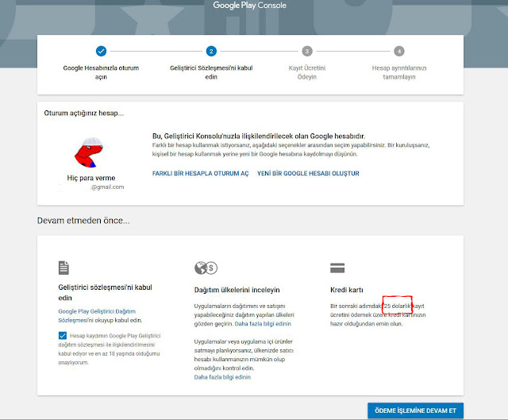Select 'Google Hesabınızla oturum açın' step label
508x420 pixels.
[x=101, y=72]
